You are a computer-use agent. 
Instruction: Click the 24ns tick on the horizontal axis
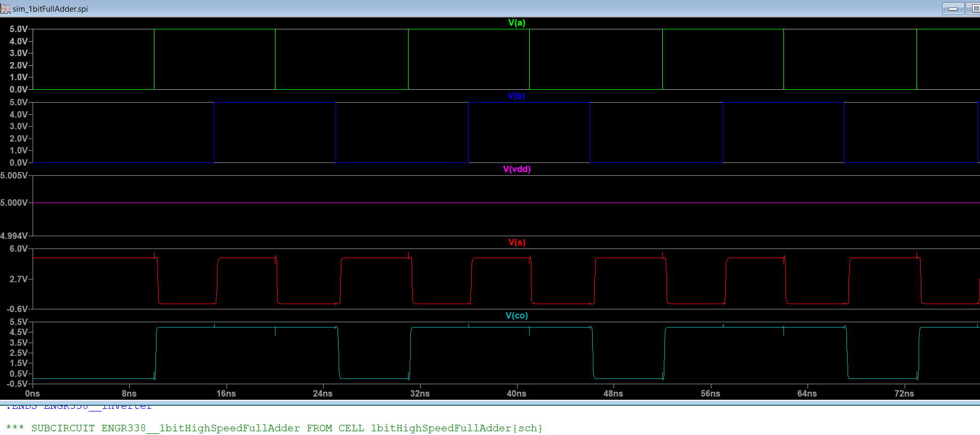pyautogui.click(x=323, y=394)
